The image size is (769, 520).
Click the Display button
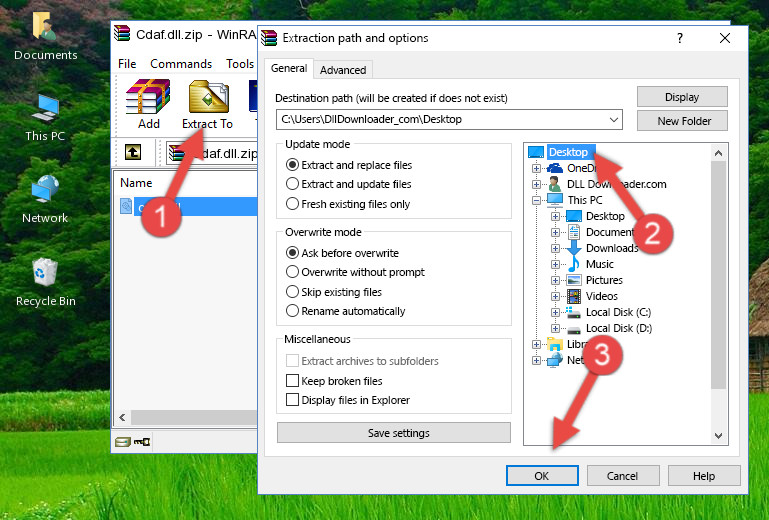pyautogui.click(x=682, y=97)
